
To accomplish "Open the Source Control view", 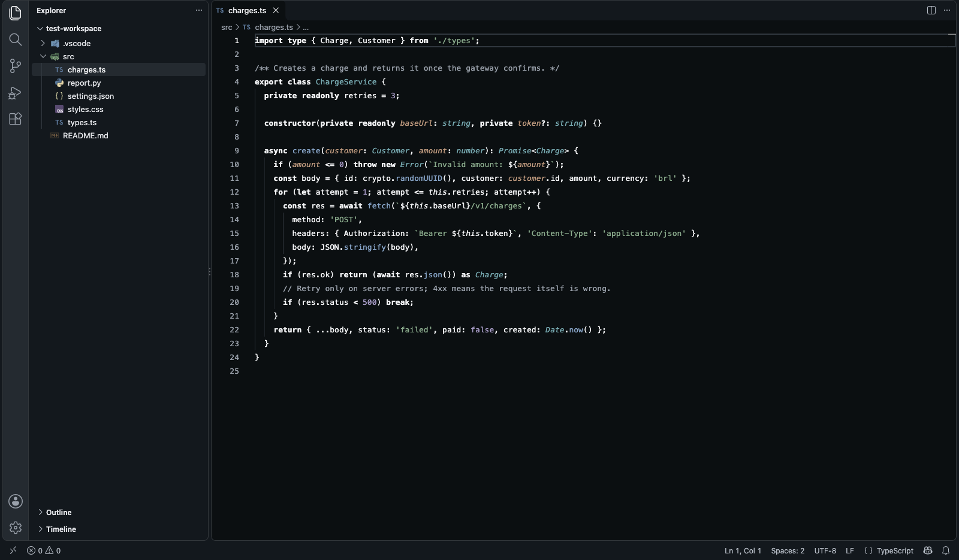I will (16, 66).
